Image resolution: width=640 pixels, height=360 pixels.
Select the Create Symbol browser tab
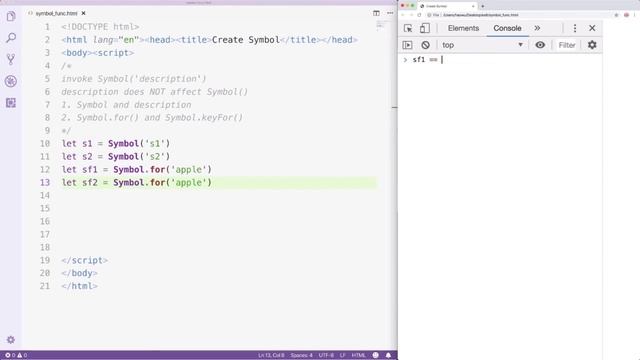coord(447,6)
